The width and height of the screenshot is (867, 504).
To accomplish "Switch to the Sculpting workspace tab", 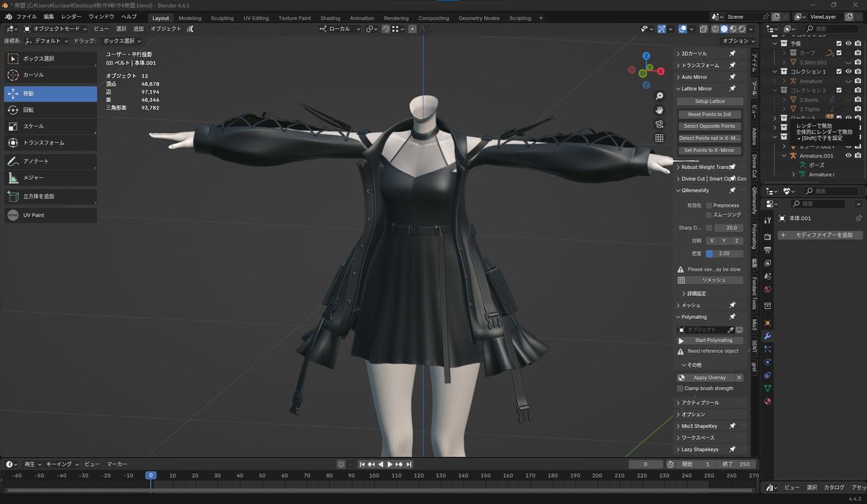I will pos(223,18).
